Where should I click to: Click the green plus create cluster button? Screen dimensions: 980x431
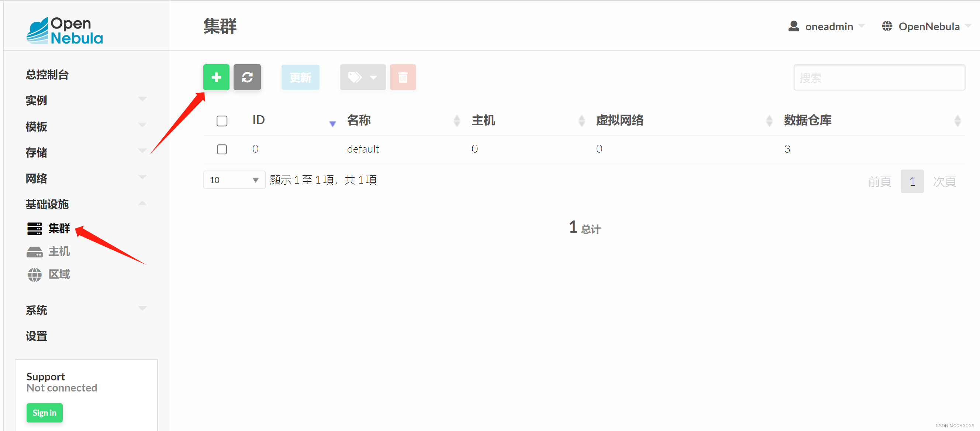[x=216, y=77]
